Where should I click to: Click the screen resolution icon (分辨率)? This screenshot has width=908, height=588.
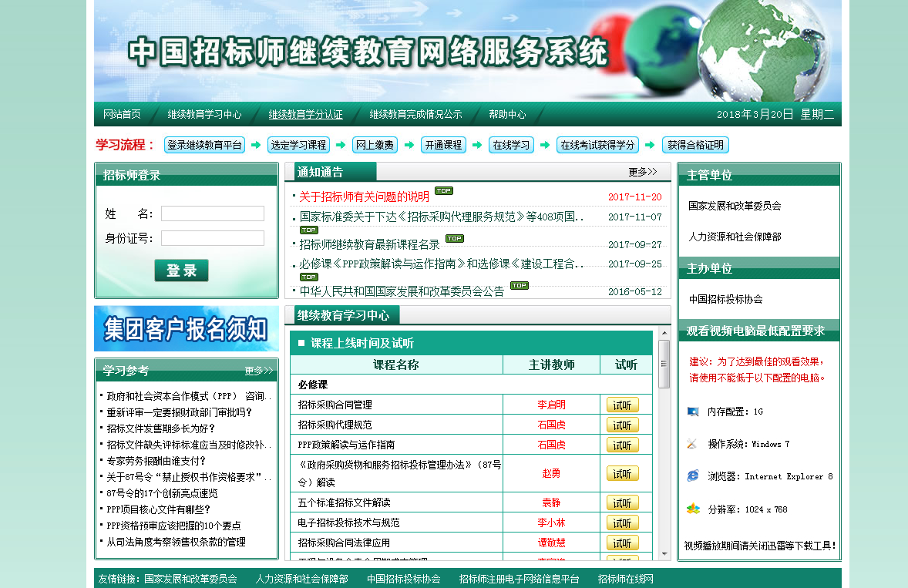point(693,509)
